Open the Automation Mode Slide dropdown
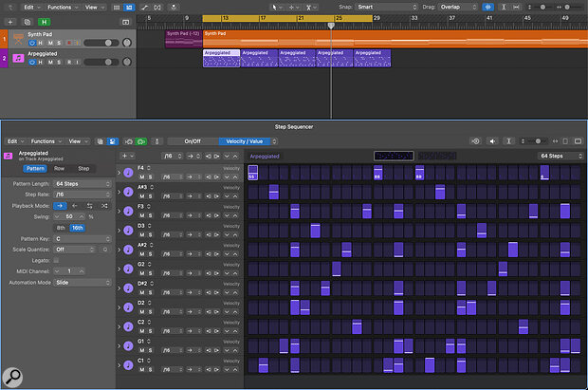Screen dimensions: 588x390 (83, 283)
